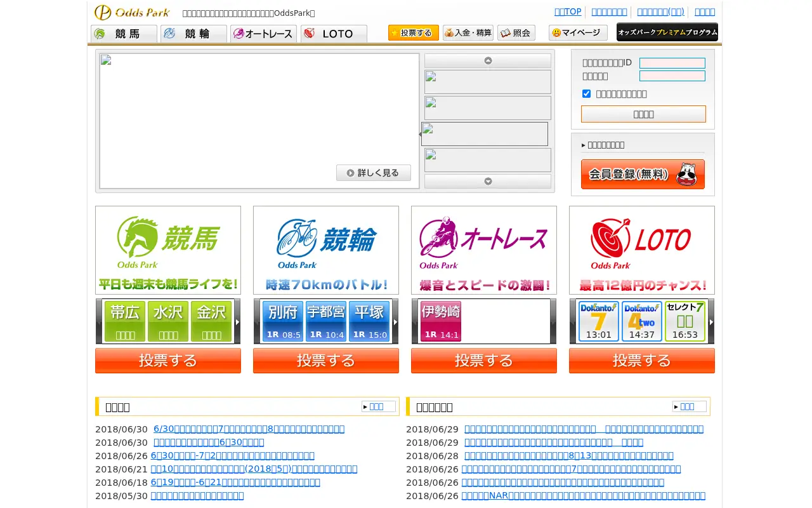This screenshot has height=508, width=812.
Task: Select the Dokanto! 4two lottery tile
Action: pyautogui.click(x=642, y=321)
